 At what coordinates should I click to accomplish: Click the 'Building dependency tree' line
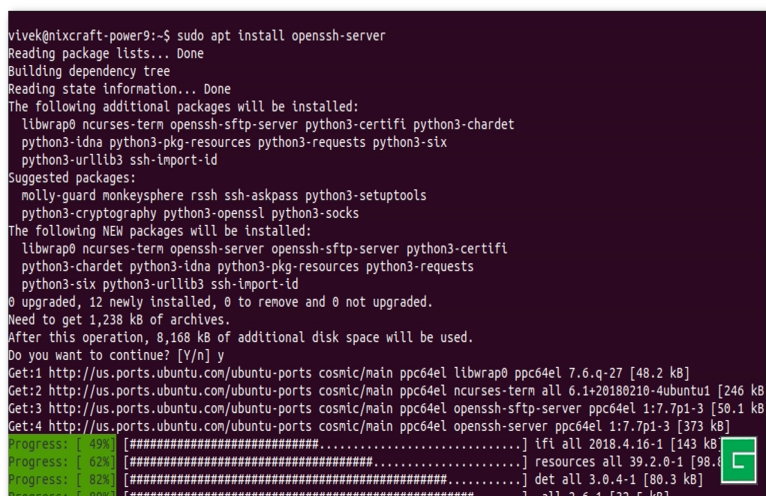[89, 71]
